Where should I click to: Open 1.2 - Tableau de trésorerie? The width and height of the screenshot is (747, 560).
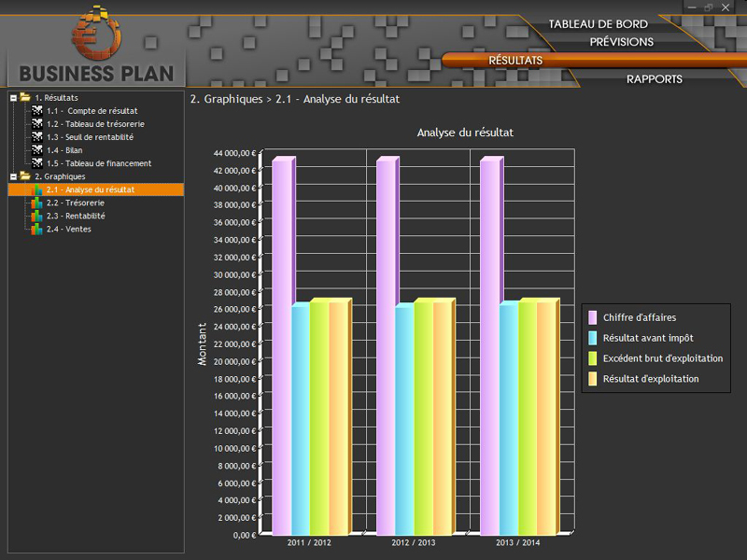[95, 124]
